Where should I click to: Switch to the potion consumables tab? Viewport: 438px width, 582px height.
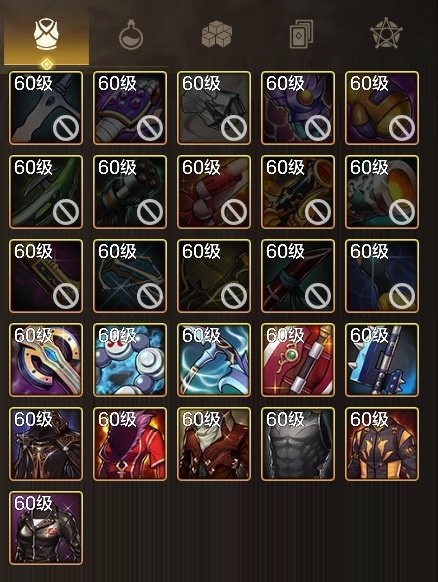click(x=131, y=36)
